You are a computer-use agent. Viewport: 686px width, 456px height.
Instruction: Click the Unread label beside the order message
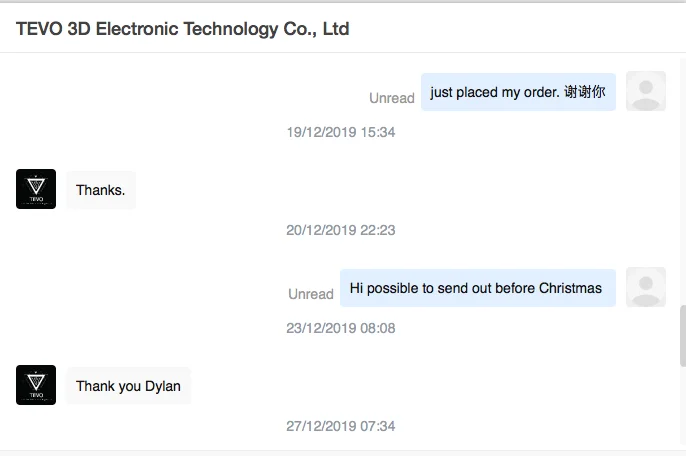point(391,98)
